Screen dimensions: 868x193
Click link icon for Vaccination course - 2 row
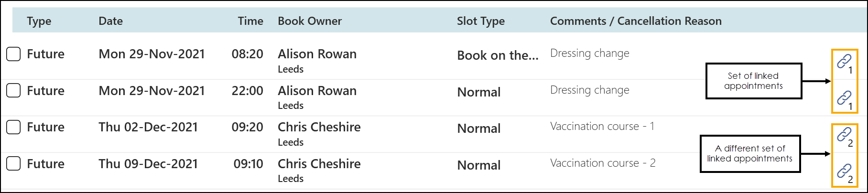pyautogui.click(x=844, y=171)
